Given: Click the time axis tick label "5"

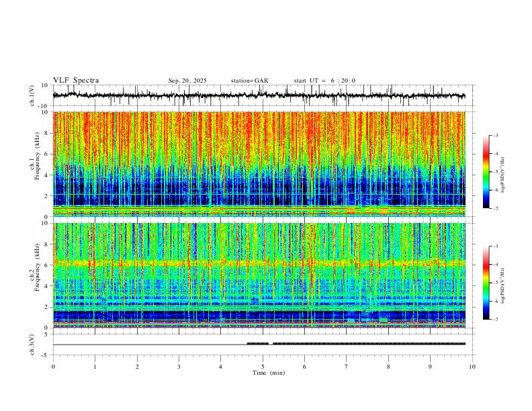Looking at the screenshot, I should click(263, 367).
